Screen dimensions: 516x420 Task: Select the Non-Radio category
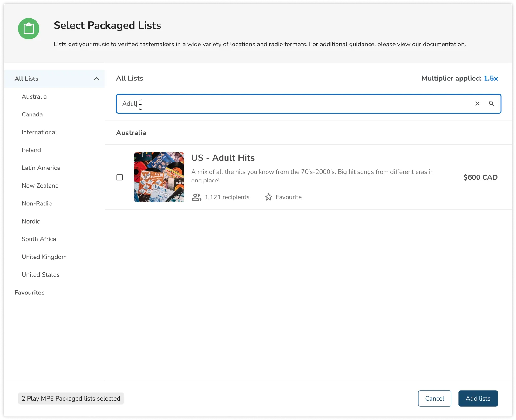click(x=37, y=203)
